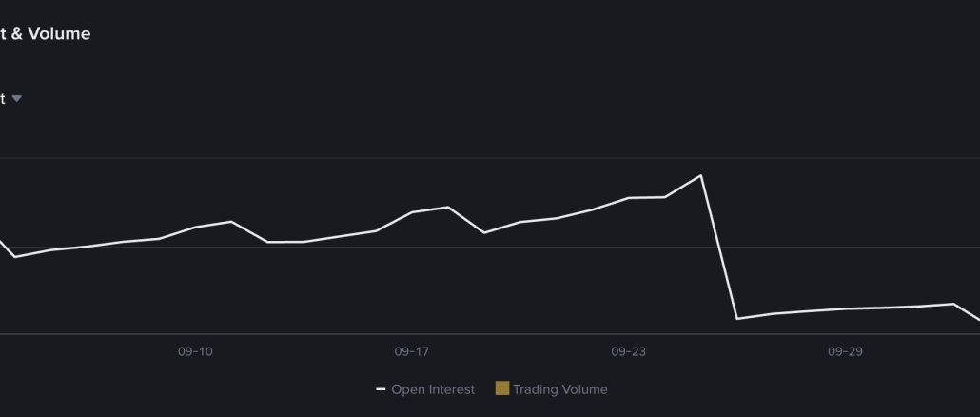Viewport: 980px width, 417px height.
Task: Toggle the Open Interest legend entry
Action: click(x=425, y=389)
